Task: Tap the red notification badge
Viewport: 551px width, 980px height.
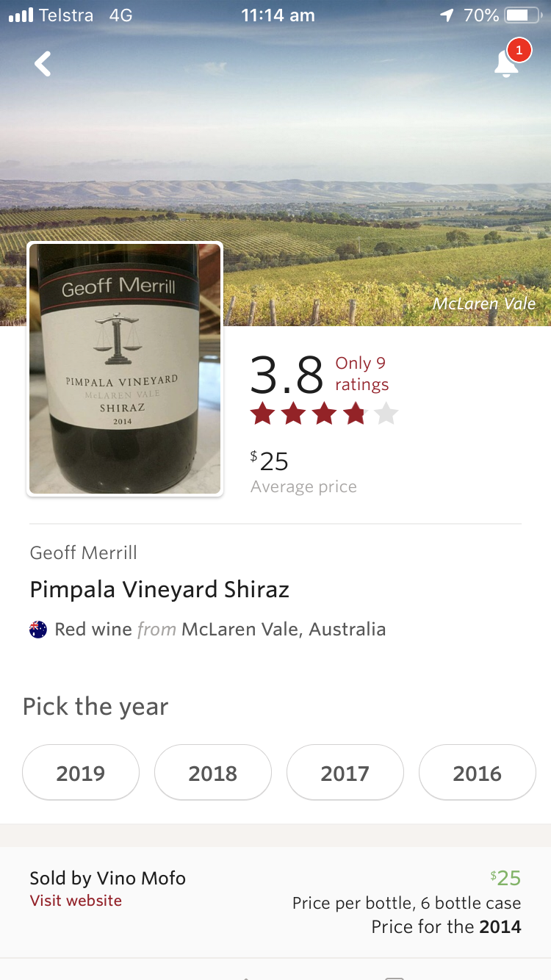Action: pyautogui.click(x=519, y=50)
